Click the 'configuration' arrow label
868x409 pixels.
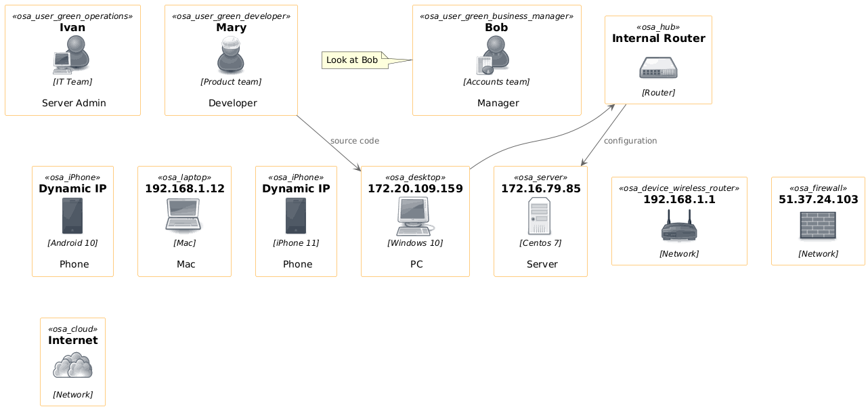coord(630,141)
